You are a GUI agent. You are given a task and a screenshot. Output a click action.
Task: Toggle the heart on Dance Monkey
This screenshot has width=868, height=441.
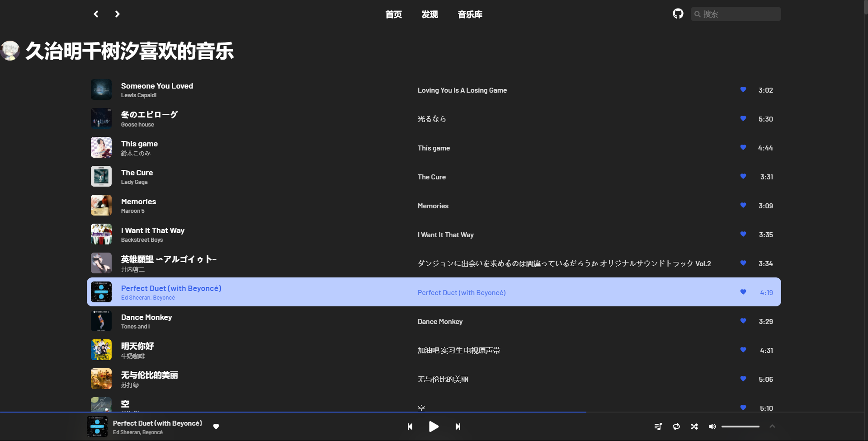tap(743, 321)
